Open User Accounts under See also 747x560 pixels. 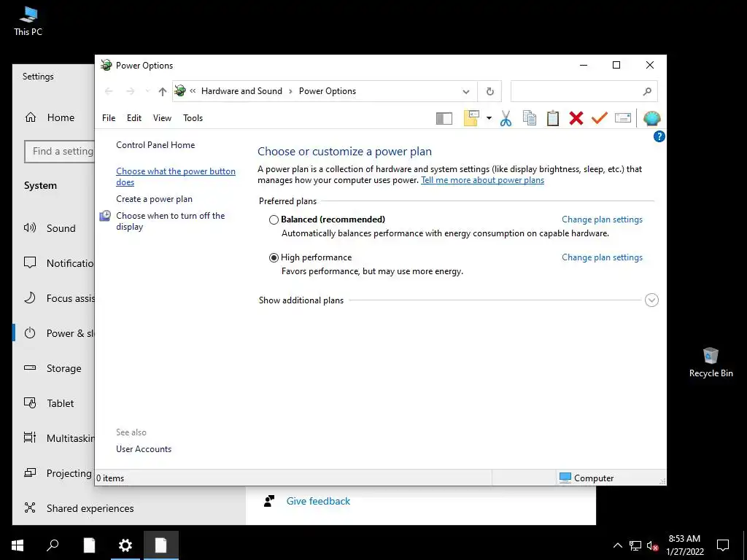click(144, 449)
